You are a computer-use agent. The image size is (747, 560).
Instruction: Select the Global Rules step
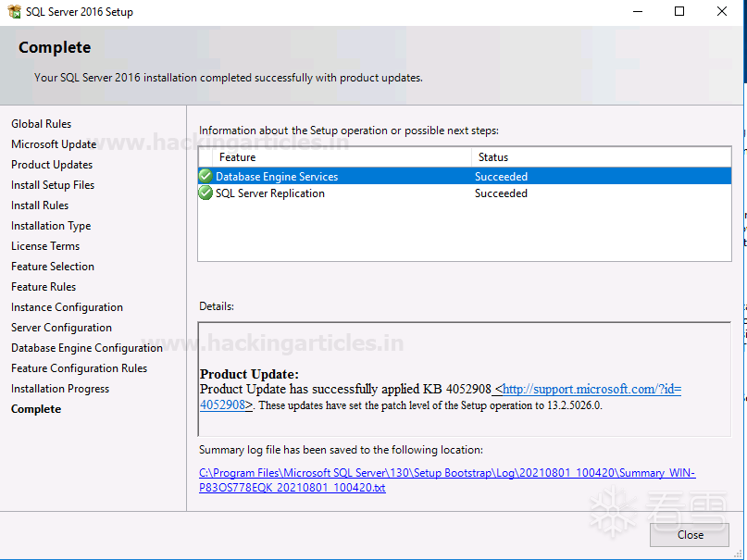41,124
